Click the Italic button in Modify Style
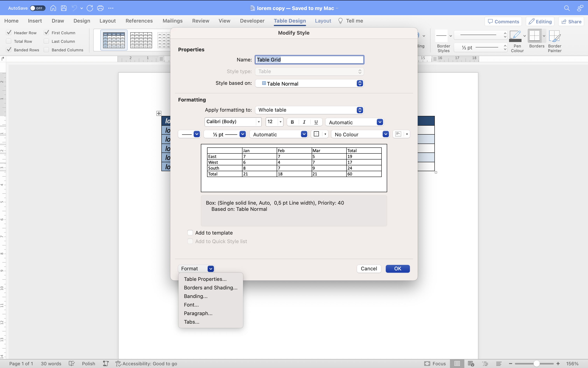This screenshot has height=368, width=588. (x=304, y=122)
